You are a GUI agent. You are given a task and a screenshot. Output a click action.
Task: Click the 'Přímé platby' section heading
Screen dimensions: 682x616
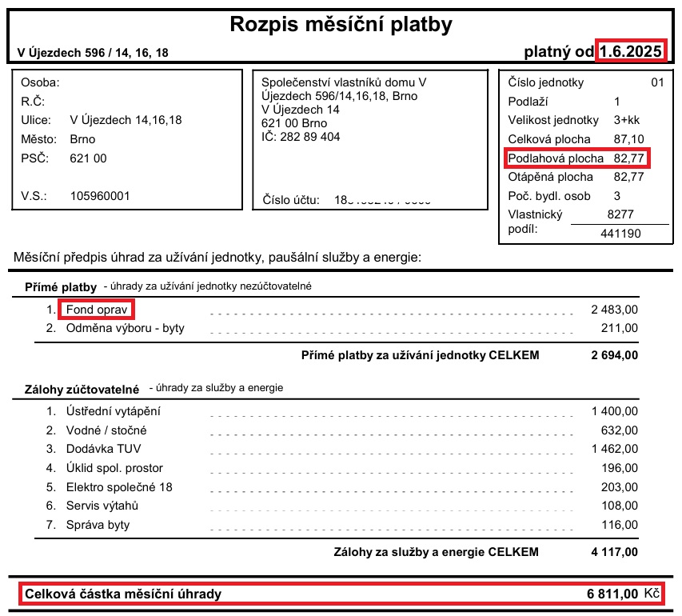61,287
